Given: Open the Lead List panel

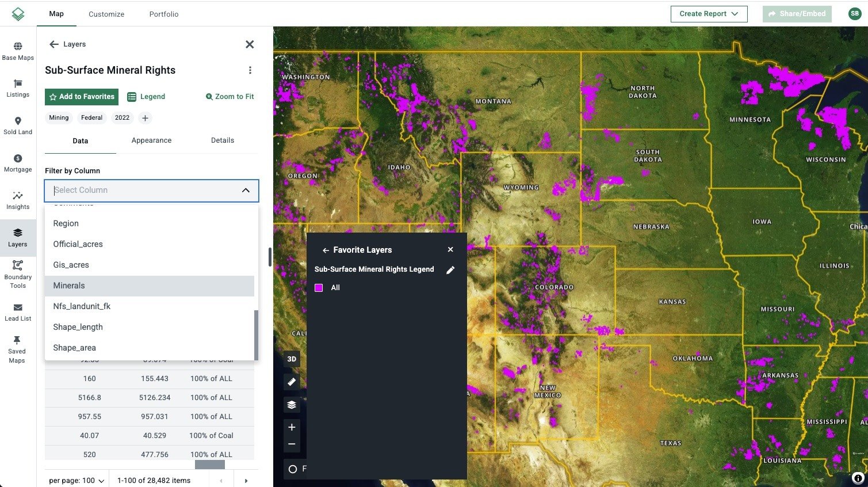Looking at the screenshot, I should point(17,313).
